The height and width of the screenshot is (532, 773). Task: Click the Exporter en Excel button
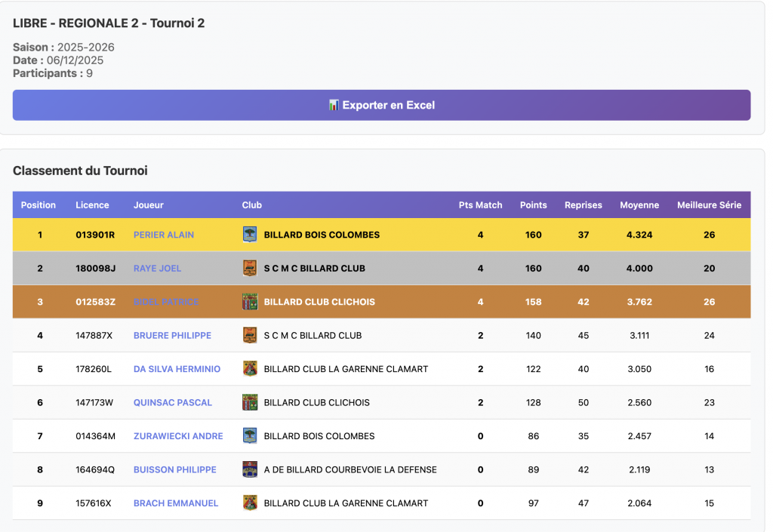pyautogui.click(x=381, y=105)
